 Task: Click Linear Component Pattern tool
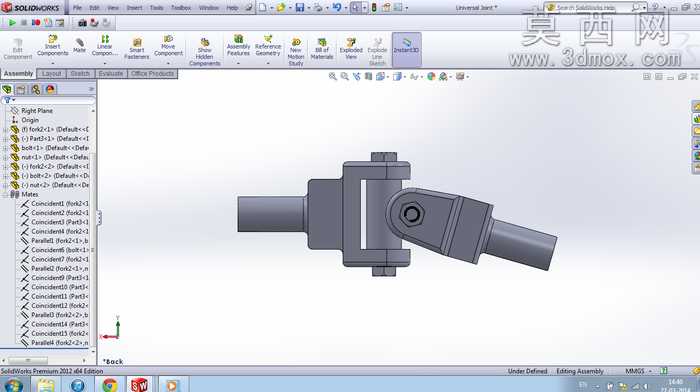104,46
